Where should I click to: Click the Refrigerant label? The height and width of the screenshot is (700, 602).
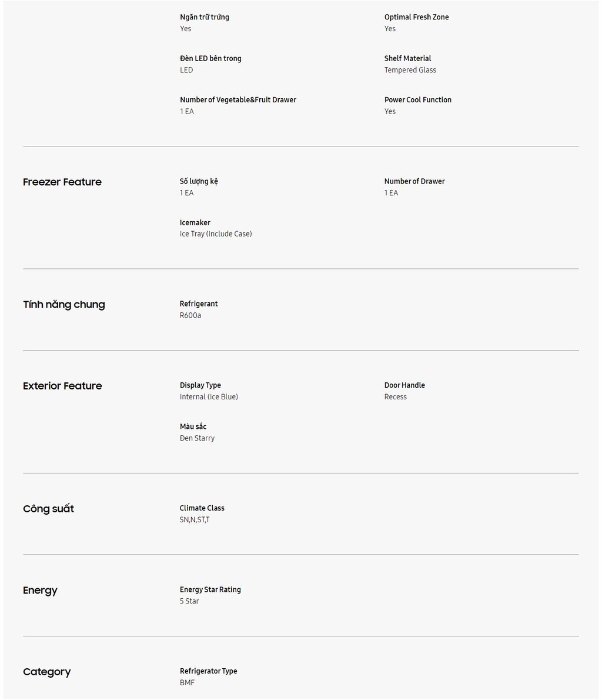pos(199,304)
